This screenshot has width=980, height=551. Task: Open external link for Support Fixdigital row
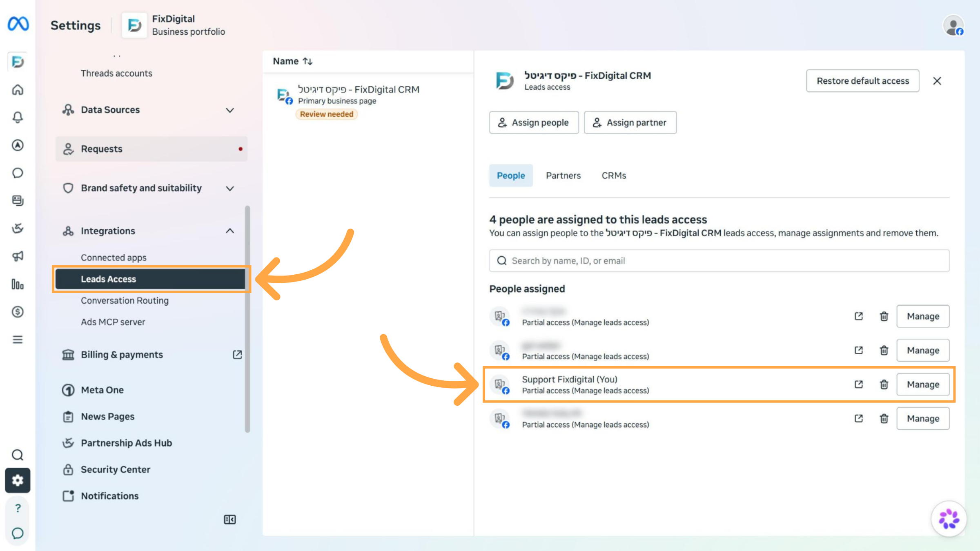click(859, 384)
